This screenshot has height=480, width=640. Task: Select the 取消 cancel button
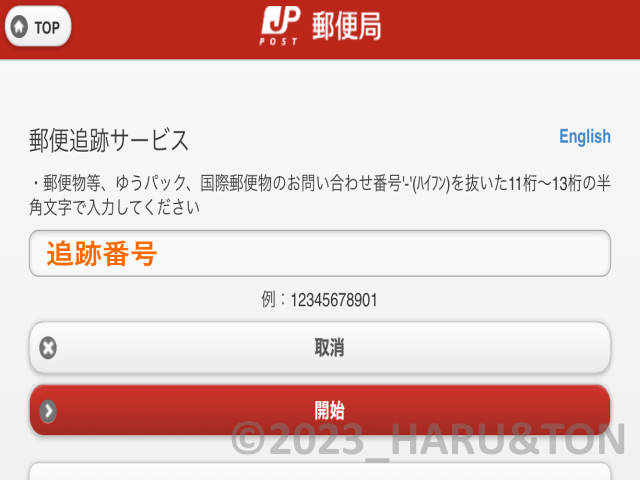click(320, 348)
